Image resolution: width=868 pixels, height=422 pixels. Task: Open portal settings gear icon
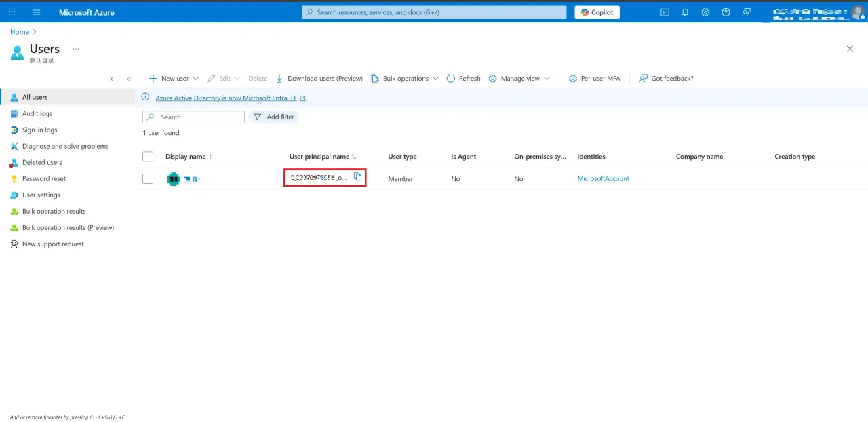pos(705,12)
